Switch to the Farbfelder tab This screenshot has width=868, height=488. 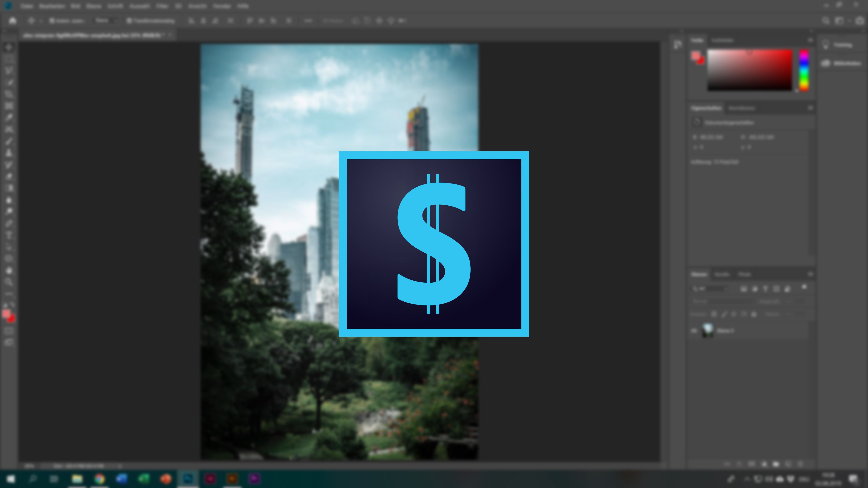[722, 40]
